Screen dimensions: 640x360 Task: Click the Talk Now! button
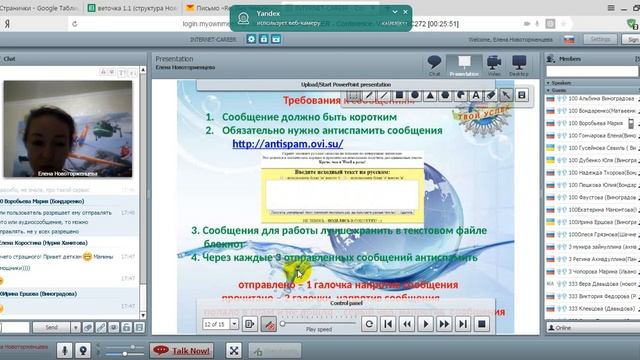(182, 351)
